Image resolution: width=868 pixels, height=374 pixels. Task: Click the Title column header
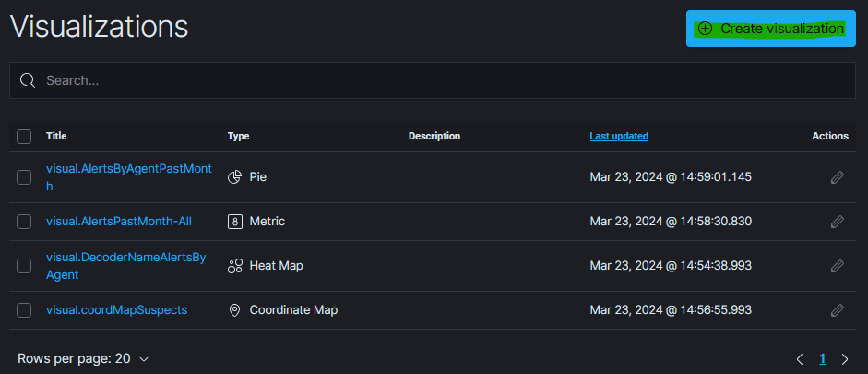56,137
